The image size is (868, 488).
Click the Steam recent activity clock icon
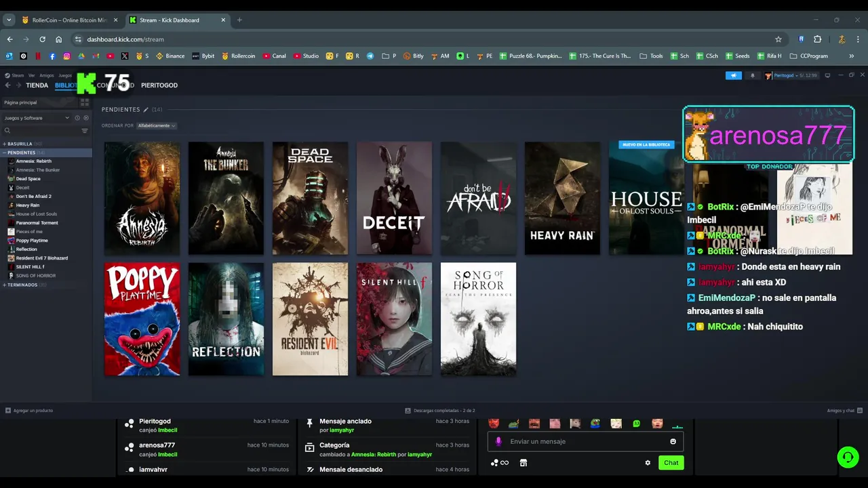pyautogui.click(x=77, y=118)
